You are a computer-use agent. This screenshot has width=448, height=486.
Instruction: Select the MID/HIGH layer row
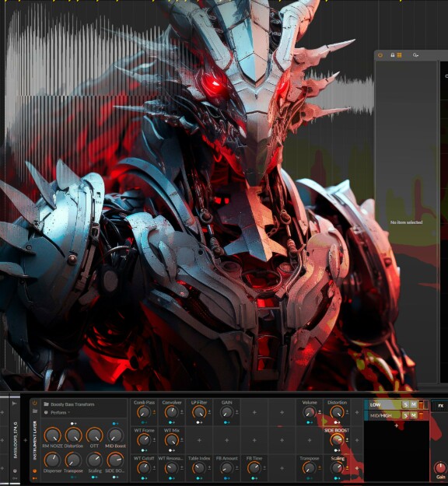pos(396,416)
